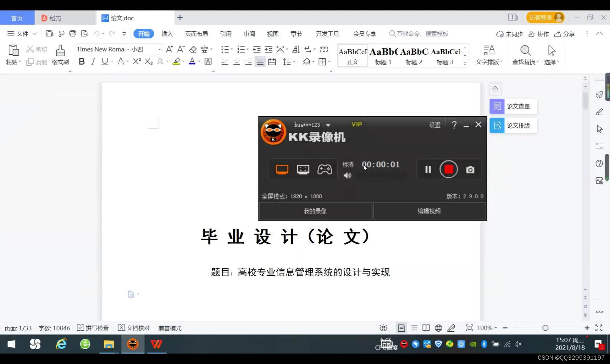This screenshot has height=364, width=610.
Task: Click the KK recorder volume speaker icon
Action: point(347,176)
